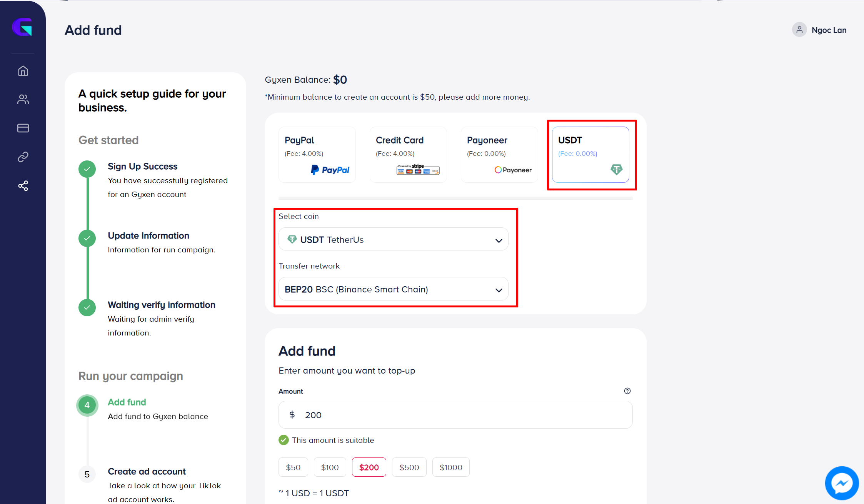Click the step 4 circle for Add fund
This screenshot has width=864, height=504.
87,405
